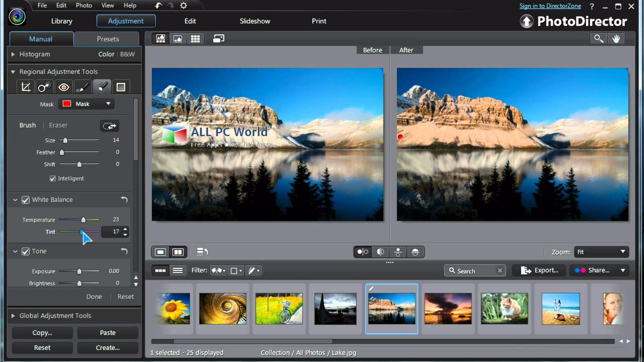Drag the Tint slider to adjust value
Viewport: 644px width, 362px height.
click(x=82, y=231)
